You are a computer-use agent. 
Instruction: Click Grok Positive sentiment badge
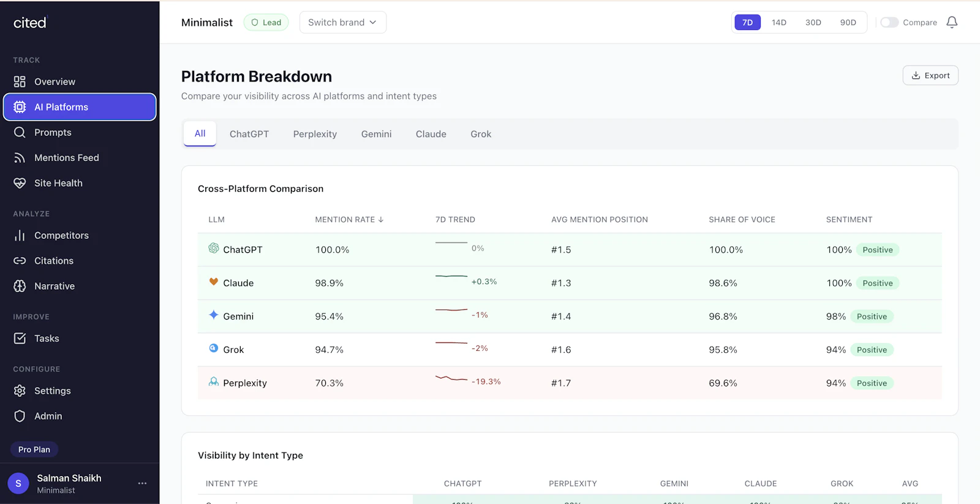(872, 350)
